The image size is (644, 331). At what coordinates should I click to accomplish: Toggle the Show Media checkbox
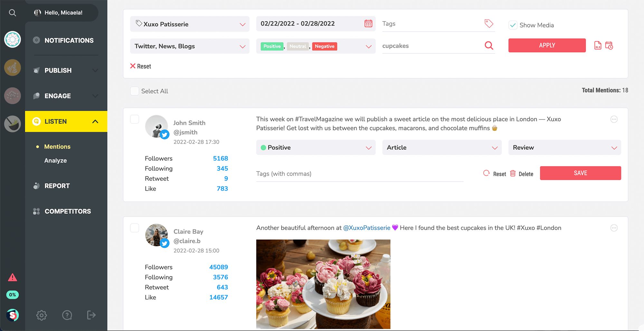[513, 25]
